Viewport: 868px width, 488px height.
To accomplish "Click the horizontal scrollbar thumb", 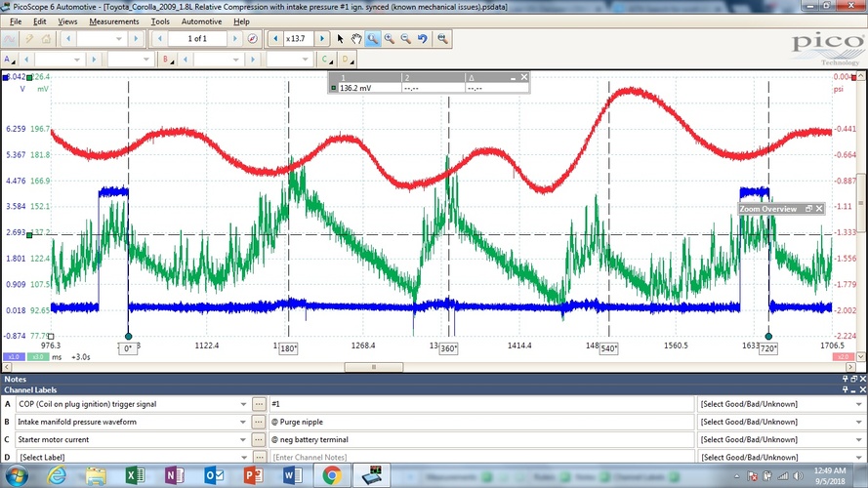I will click(374, 367).
